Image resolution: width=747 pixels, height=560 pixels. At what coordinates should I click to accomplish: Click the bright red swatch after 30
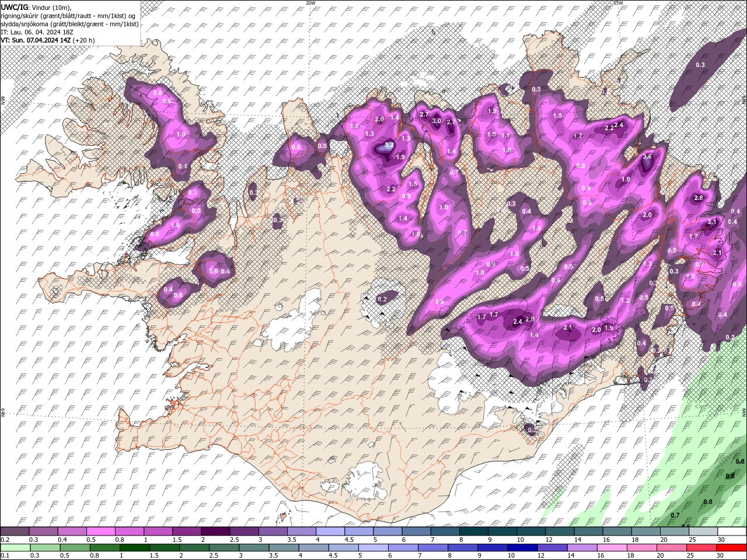point(731,548)
